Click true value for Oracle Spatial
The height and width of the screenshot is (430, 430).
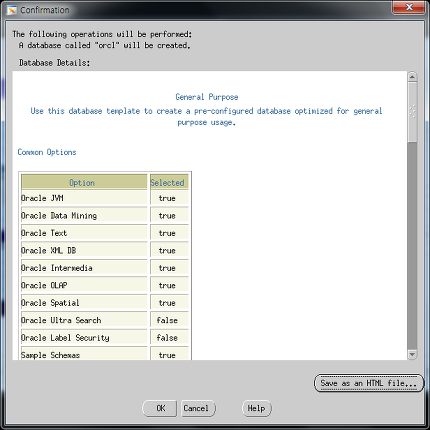[x=167, y=303]
